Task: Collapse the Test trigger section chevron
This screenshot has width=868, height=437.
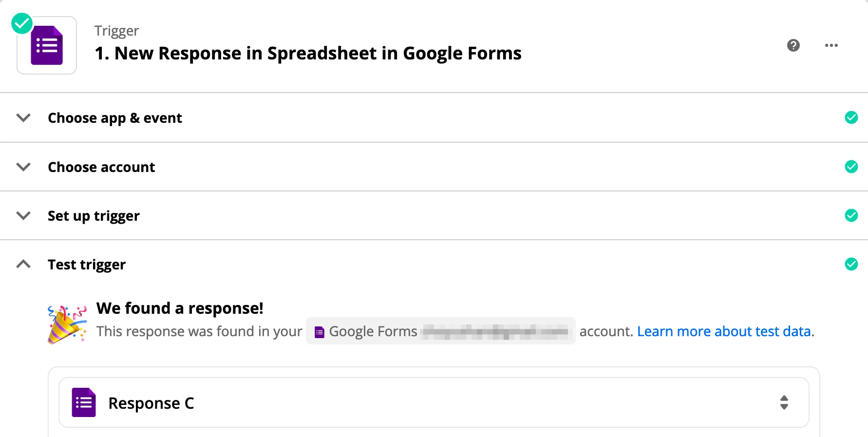Action: click(23, 264)
